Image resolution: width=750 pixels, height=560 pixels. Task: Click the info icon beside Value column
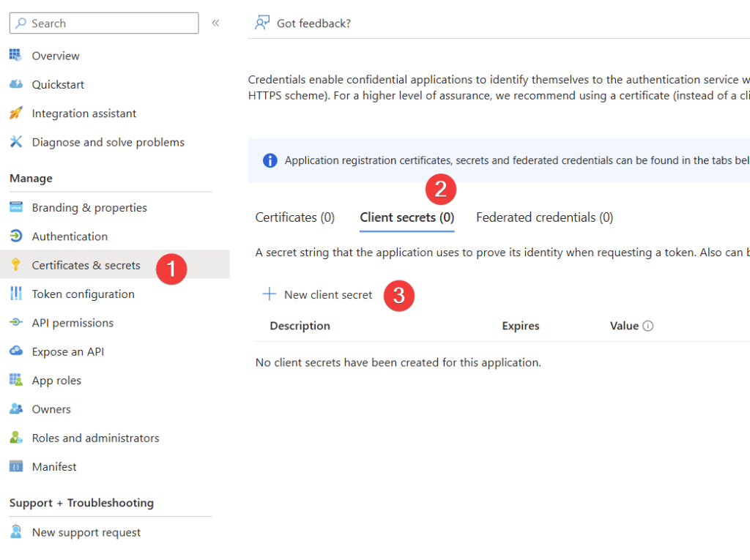(647, 326)
